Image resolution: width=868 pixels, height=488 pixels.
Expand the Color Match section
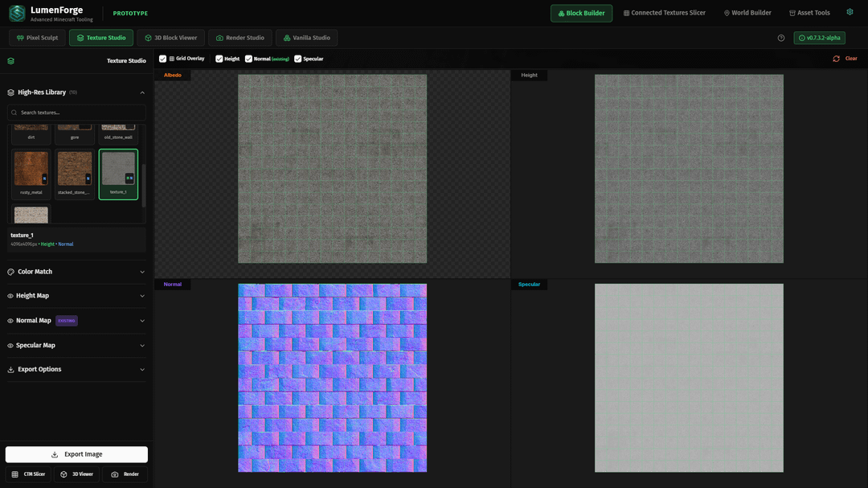76,272
